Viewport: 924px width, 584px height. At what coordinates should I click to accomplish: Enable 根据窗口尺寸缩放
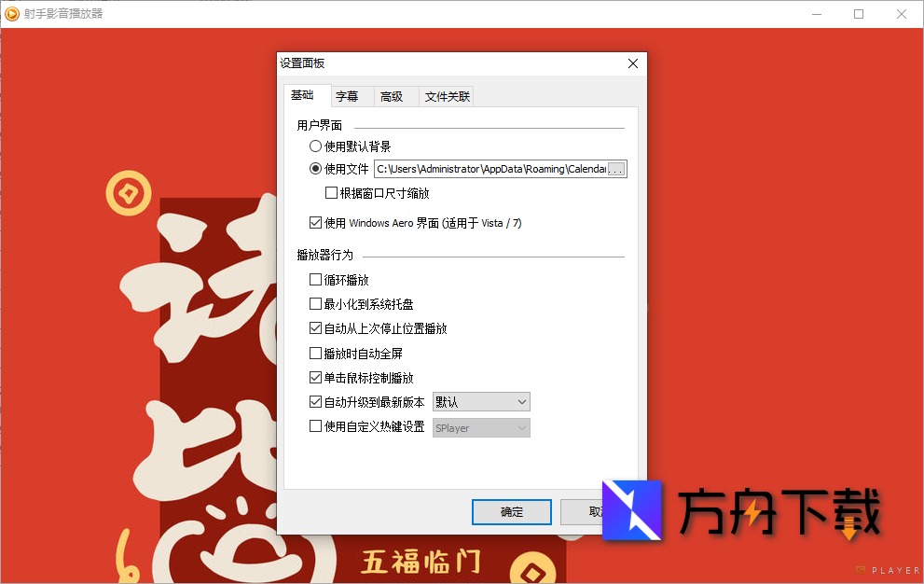[x=332, y=193]
